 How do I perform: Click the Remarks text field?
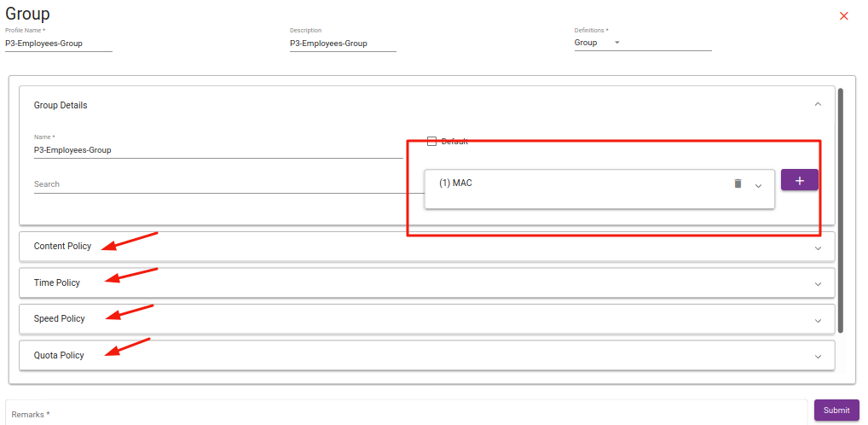click(405, 414)
